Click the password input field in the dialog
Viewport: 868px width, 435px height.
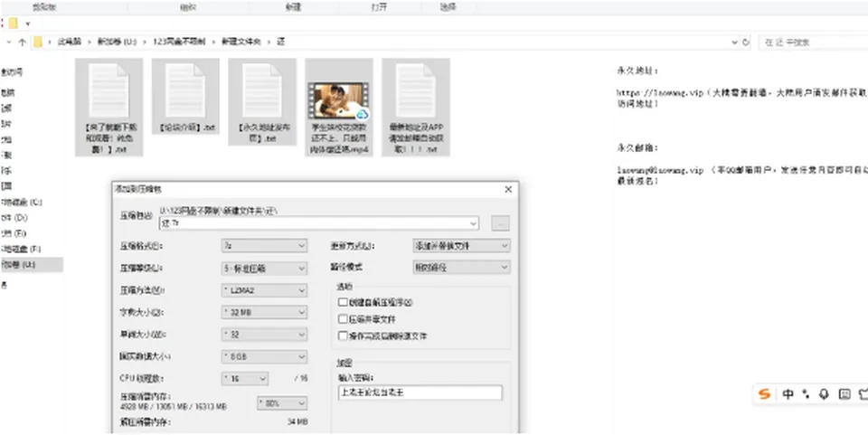coord(420,392)
